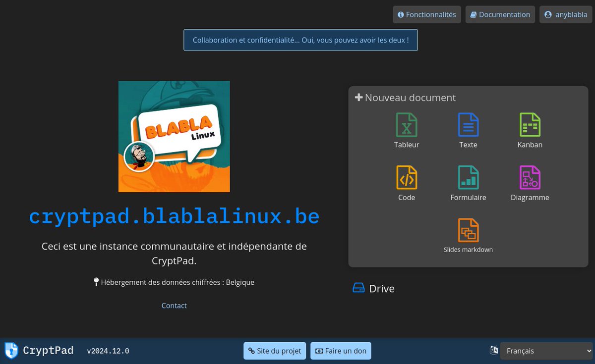Open the Drive
This screenshot has height=364, width=595.
point(373,288)
